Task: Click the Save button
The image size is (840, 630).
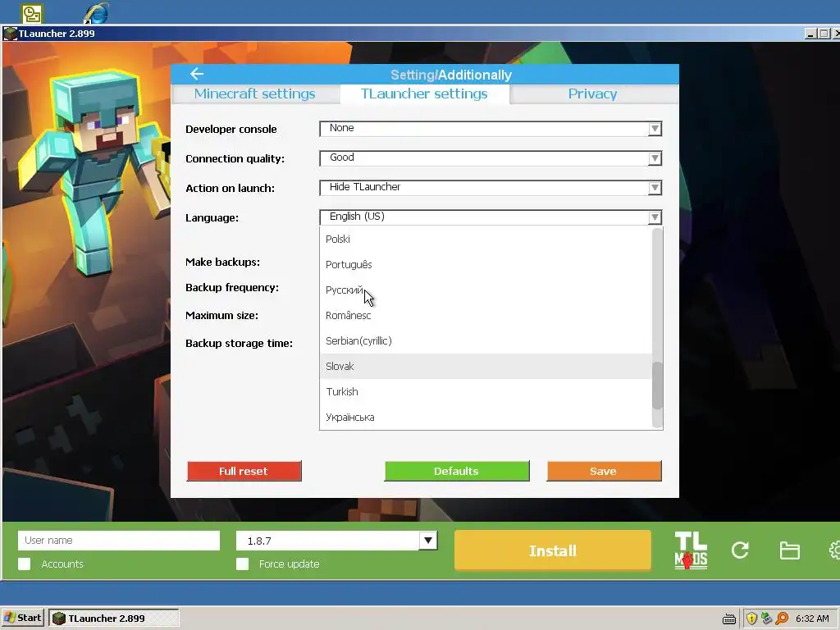Action: coord(604,471)
